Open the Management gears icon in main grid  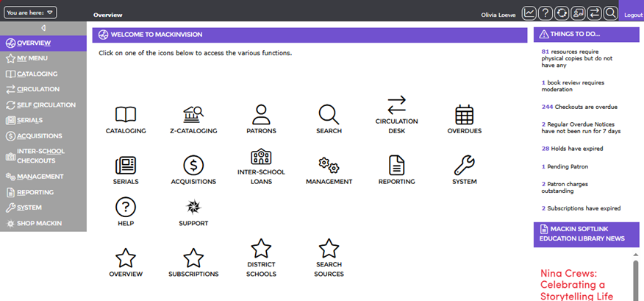[329, 166]
